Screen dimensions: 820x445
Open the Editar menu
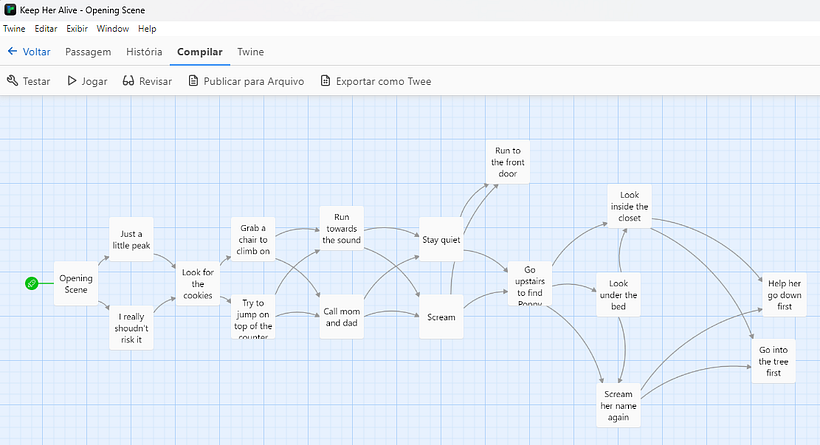coord(45,29)
